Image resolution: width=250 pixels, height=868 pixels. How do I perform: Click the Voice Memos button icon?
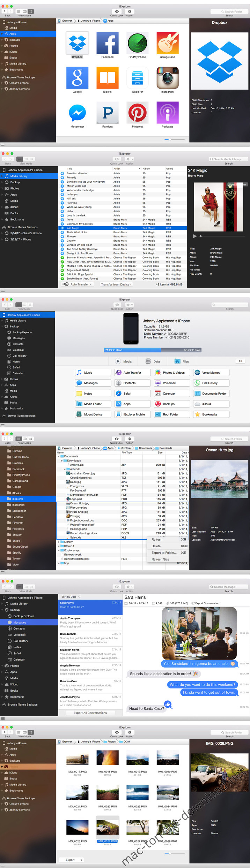(198, 373)
